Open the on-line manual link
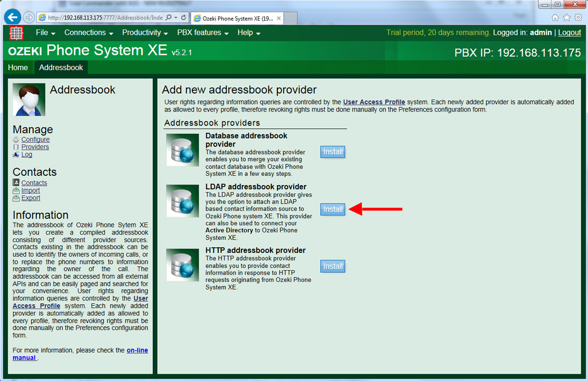This screenshot has width=588, height=381. tap(80, 354)
